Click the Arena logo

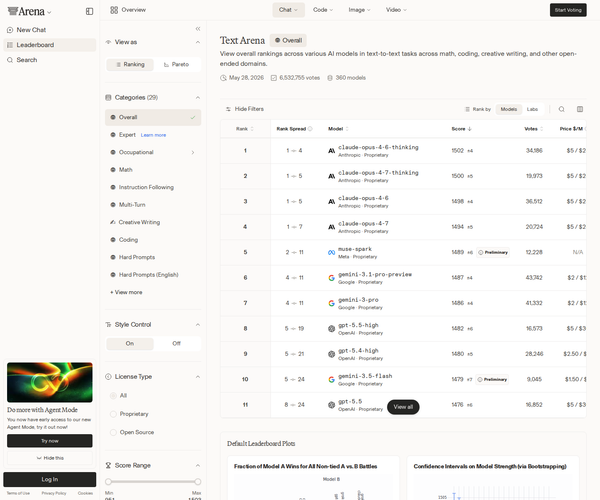click(x=26, y=11)
